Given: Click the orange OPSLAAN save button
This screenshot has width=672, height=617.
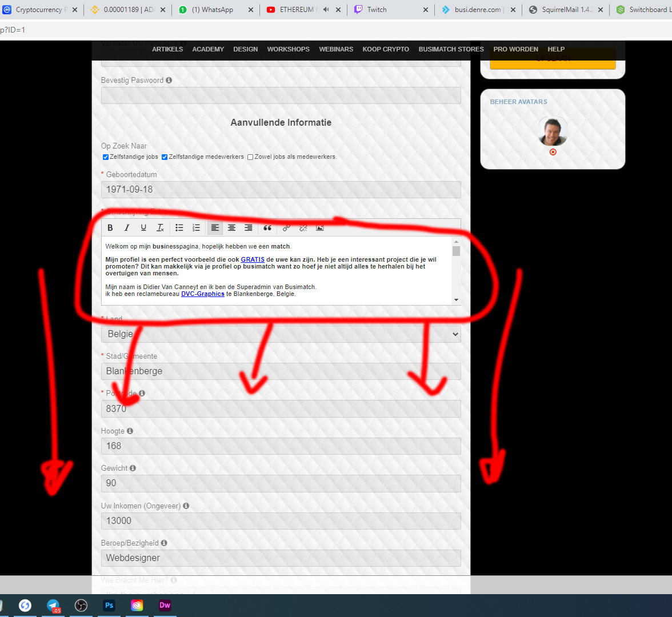Looking at the screenshot, I should [x=553, y=59].
